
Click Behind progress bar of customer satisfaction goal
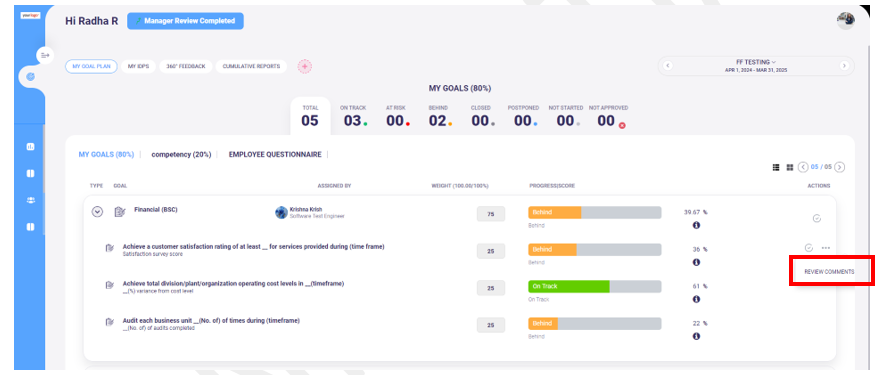[x=594, y=249]
